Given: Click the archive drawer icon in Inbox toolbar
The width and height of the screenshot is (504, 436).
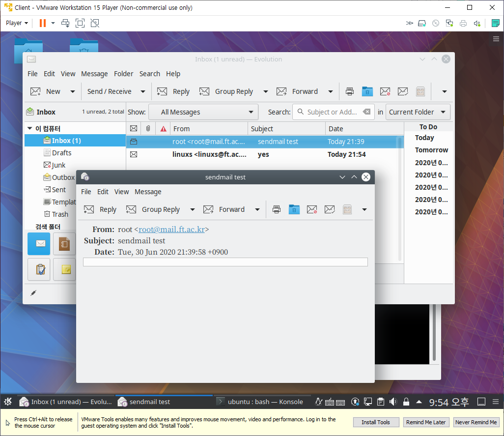Looking at the screenshot, I should [420, 91].
